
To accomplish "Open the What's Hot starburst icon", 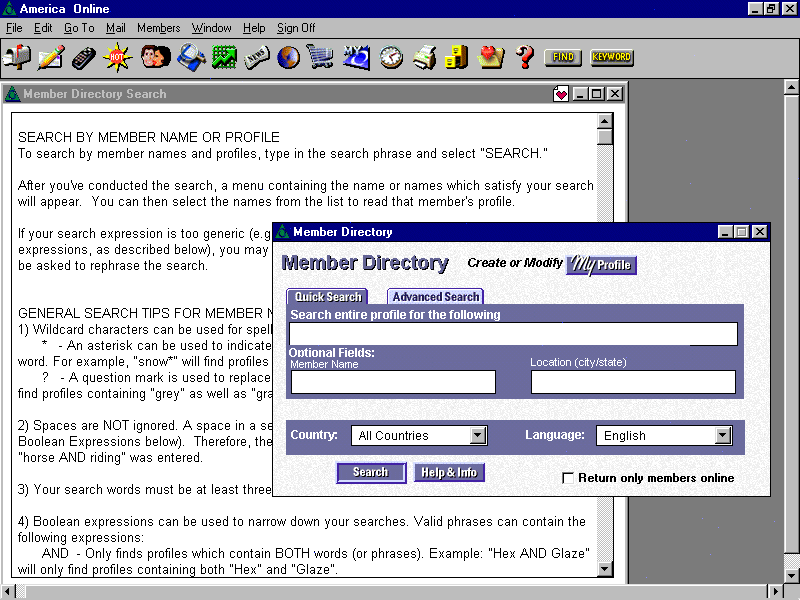I will (119, 57).
